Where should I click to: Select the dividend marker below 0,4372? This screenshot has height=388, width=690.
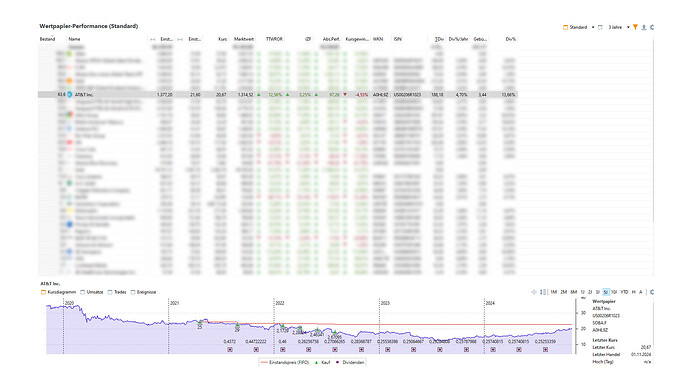(230, 350)
